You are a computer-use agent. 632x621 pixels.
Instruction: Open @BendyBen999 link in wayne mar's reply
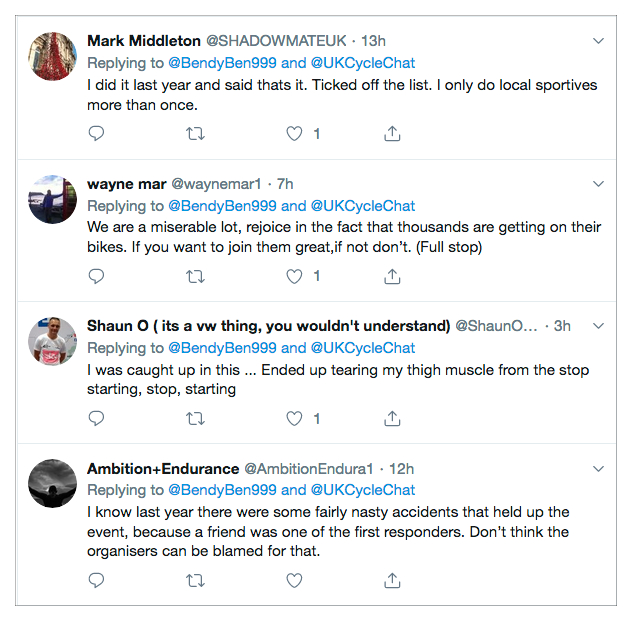click(221, 206)
